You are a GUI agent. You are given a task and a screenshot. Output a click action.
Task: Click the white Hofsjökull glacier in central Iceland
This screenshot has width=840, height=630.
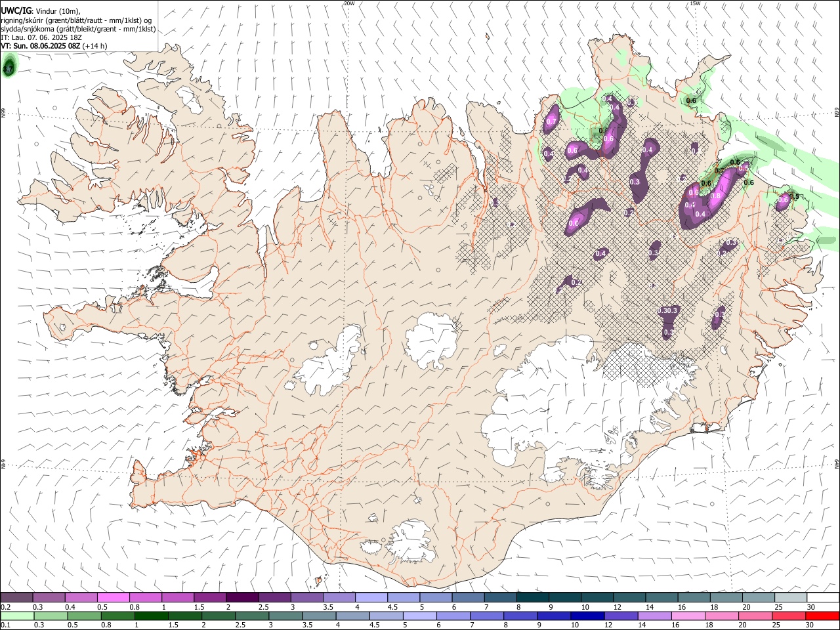(x=432, y=340)
